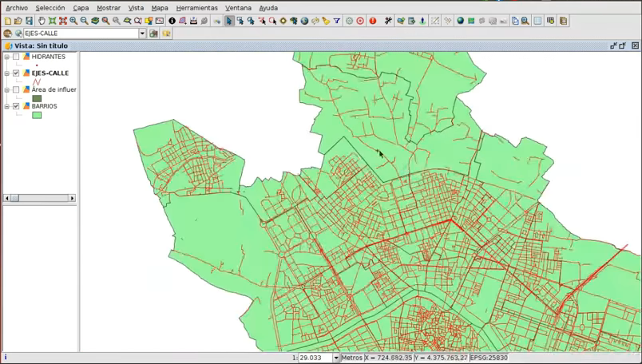Select the BARRIOS layer name

(x=44, y=106)
